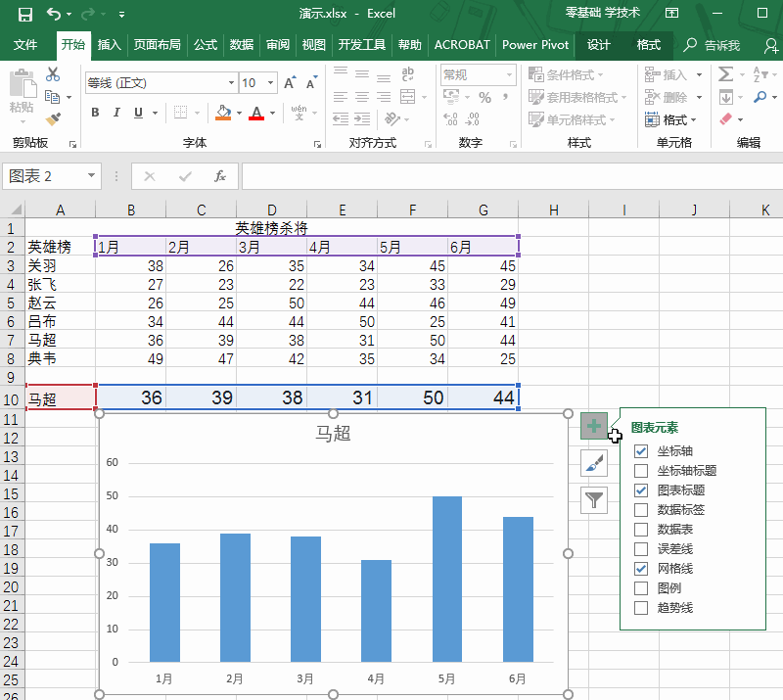Toggle Bold formatting
The image size is (783, 700).
coord(95,113)
